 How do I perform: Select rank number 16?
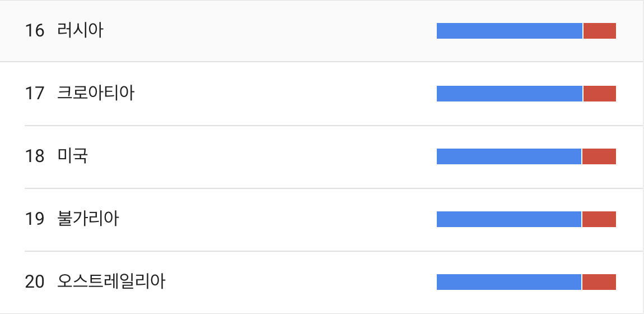coord(35,31)
